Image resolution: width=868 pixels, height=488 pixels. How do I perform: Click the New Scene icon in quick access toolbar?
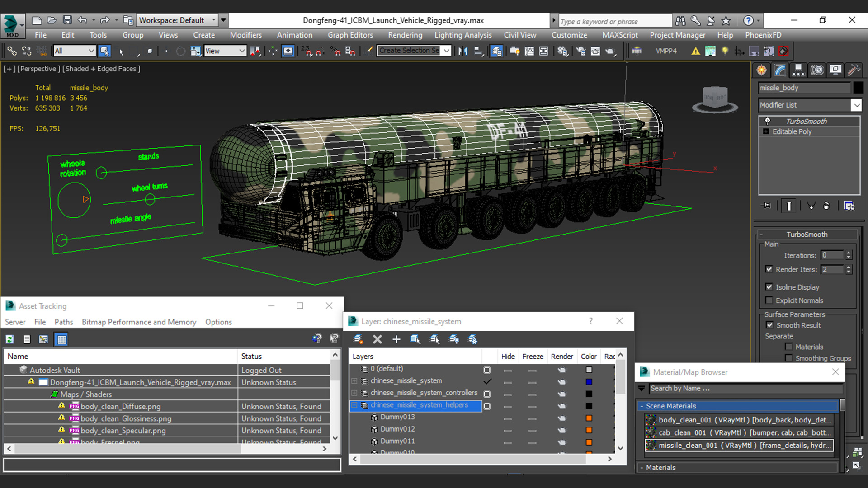tap(37, 20)
